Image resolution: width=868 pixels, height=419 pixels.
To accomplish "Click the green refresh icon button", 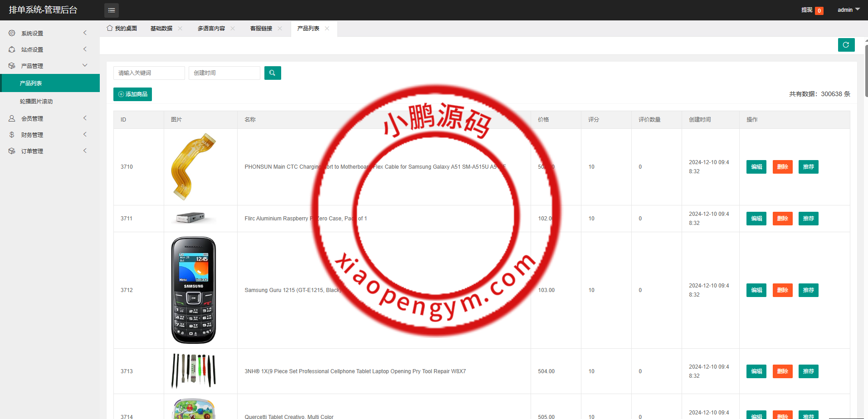I will coord(846,45).
